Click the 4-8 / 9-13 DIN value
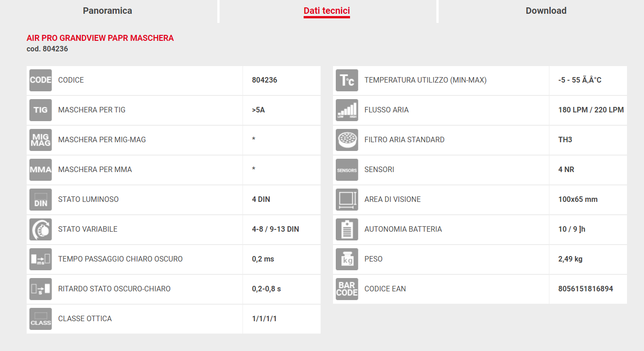Image resolution: width=644 pixels, height=351 pixels. 276,229
